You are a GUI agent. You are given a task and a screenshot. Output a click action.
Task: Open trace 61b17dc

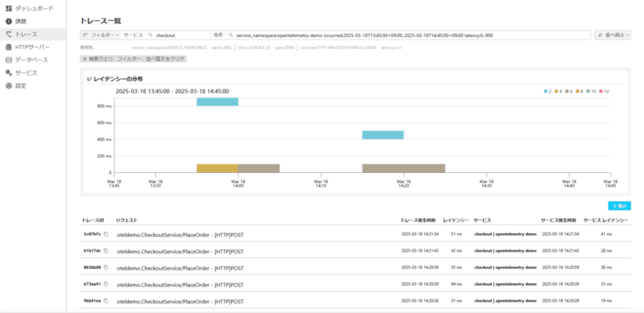[91, 250]
